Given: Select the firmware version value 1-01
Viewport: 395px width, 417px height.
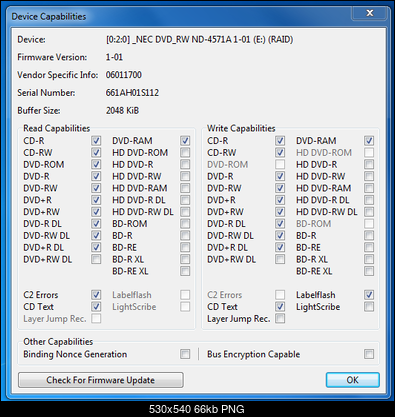Looking at the screenshot, I should click(114, 57).
